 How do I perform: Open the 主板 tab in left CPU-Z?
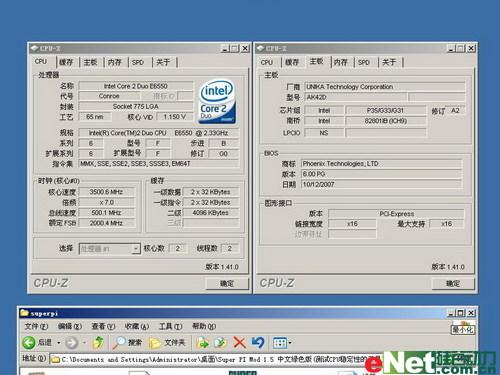[x=90, y=62]
